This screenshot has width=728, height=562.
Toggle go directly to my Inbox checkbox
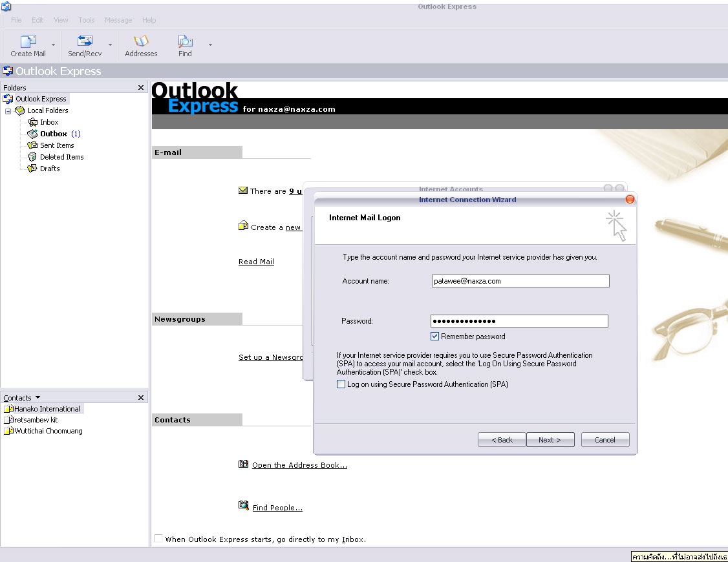(159, 538)
